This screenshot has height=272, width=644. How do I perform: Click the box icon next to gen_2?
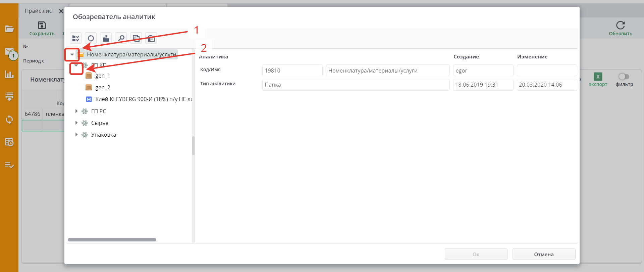89,87
